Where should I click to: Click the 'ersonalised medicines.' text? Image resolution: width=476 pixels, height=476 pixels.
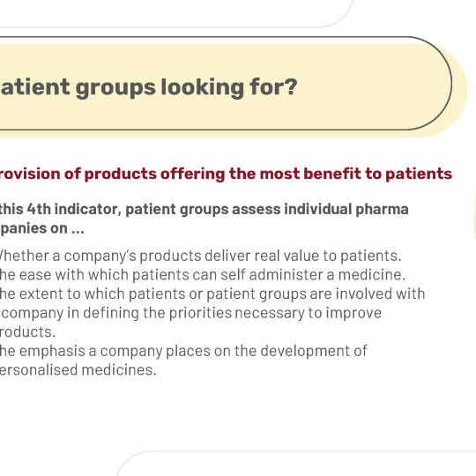78,370
